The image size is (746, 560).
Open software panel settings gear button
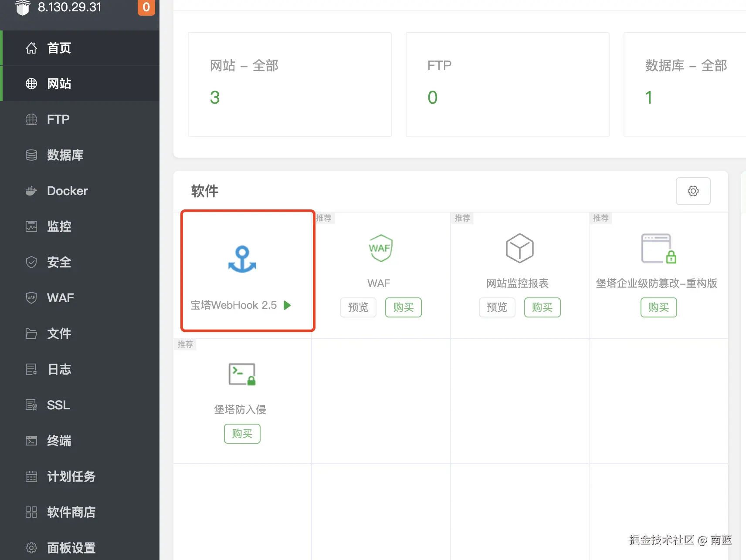point(693,191)
